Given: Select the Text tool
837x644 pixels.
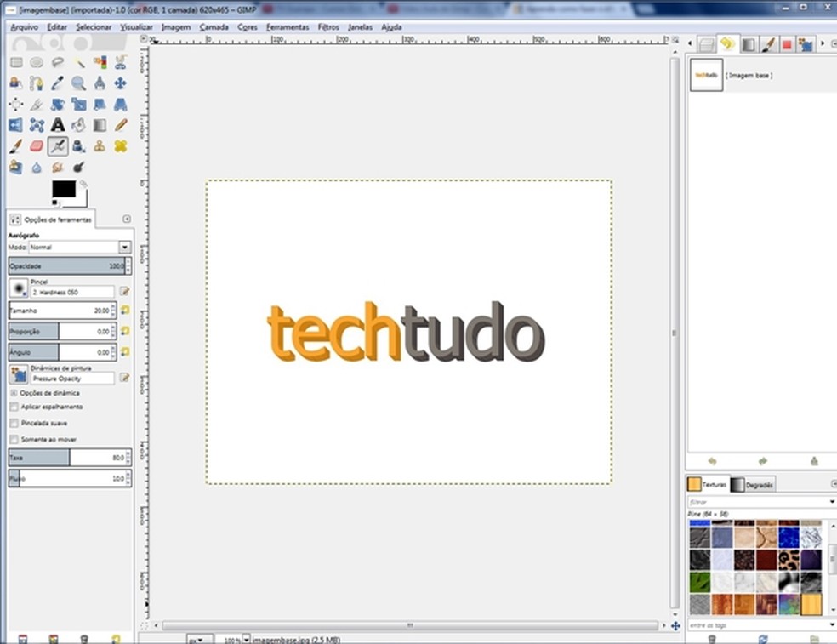Looking at the screenshot, I should point(58,123).
